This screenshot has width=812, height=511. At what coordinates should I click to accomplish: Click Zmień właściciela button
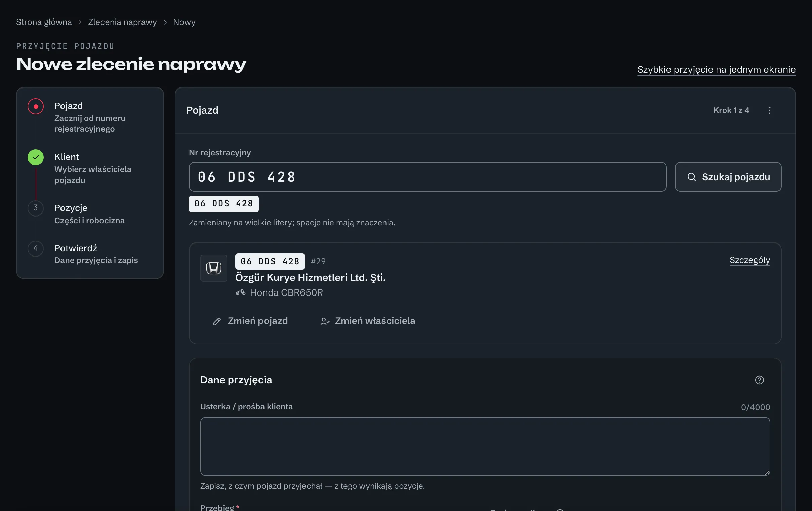click(368, 321)
